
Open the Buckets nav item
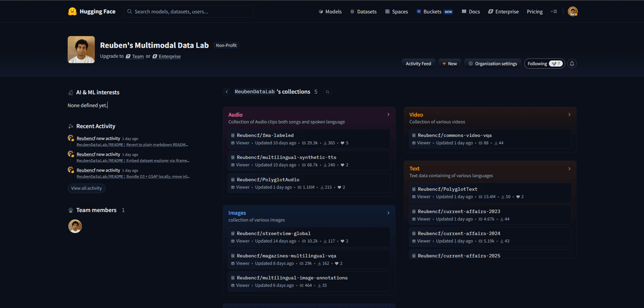pyautogui.click(x=435, y=11)
